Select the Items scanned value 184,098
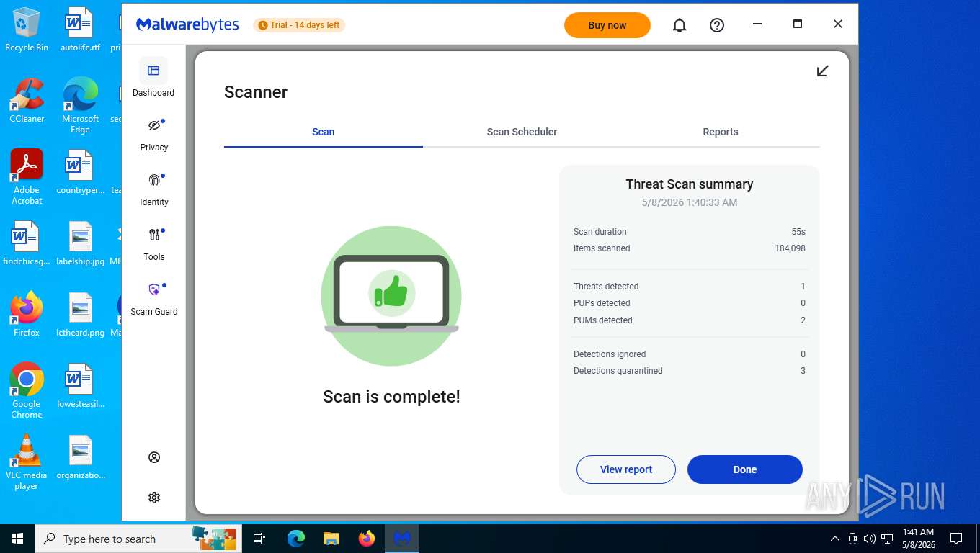 click(790, 248)
